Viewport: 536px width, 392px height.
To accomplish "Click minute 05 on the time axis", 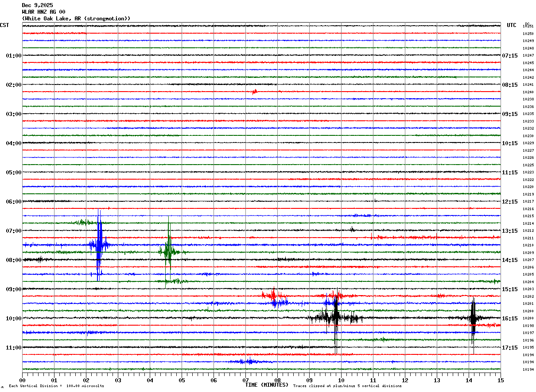I will (182, 380).
